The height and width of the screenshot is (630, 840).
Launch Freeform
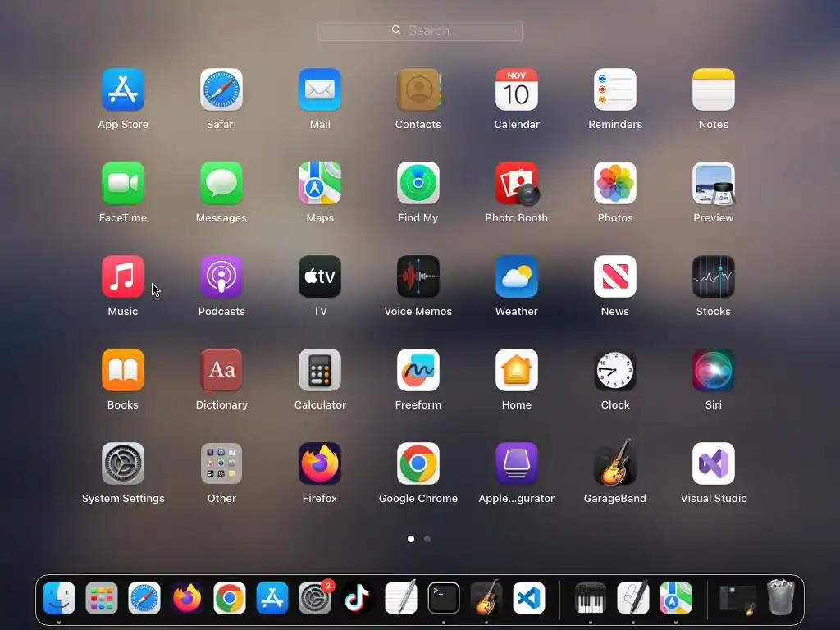pyautogui.click(x=418, y=370)
